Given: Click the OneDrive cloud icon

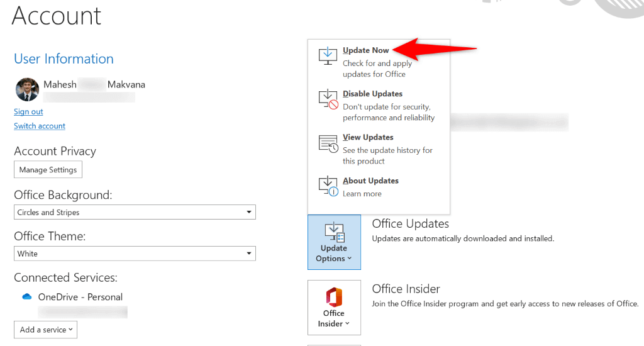Looking at the screenshot, I should 27,297.
